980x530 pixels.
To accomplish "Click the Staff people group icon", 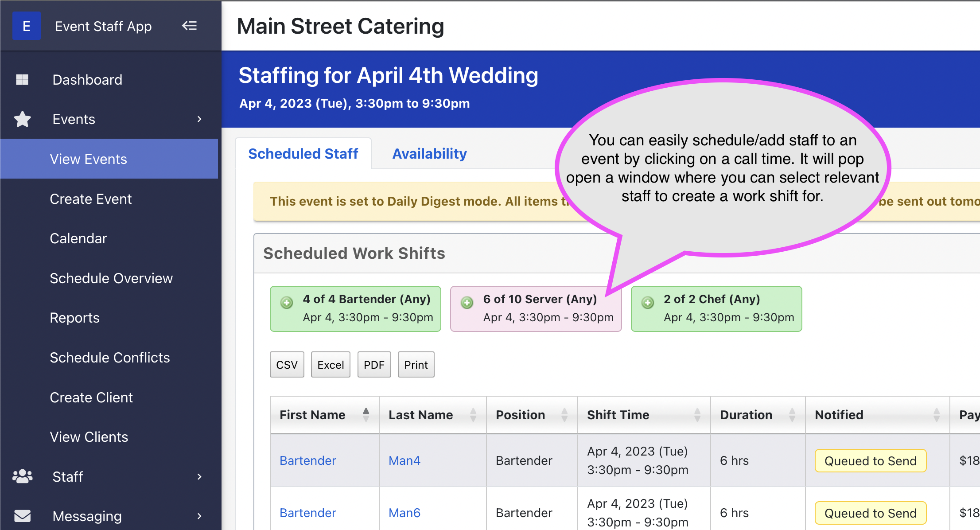I will (23, 476).
